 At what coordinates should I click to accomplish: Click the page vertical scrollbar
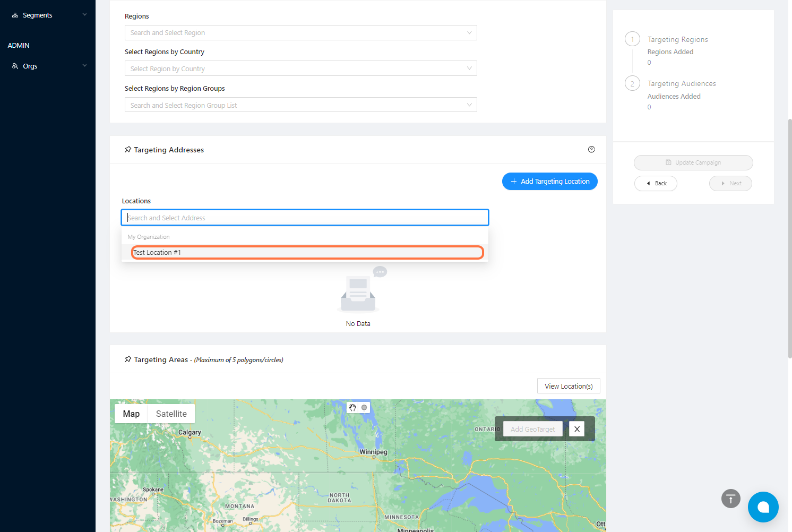point(789,238)
